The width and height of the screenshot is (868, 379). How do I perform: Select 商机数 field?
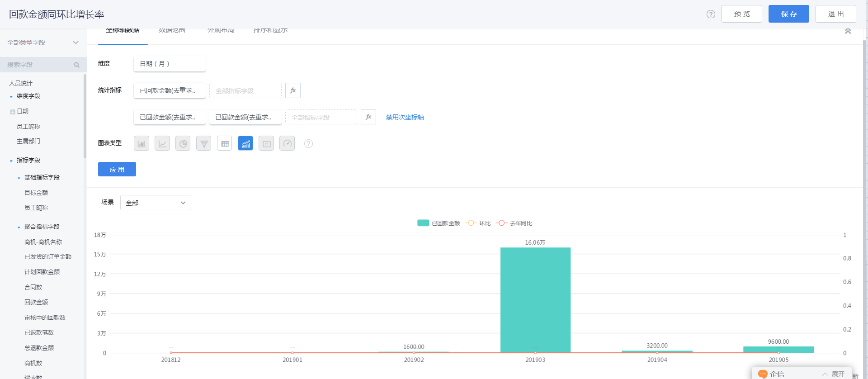(33, 363)
